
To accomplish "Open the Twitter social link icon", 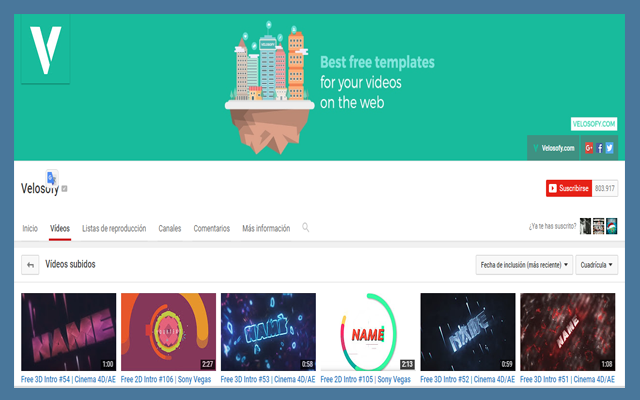I will click(610, 148).
